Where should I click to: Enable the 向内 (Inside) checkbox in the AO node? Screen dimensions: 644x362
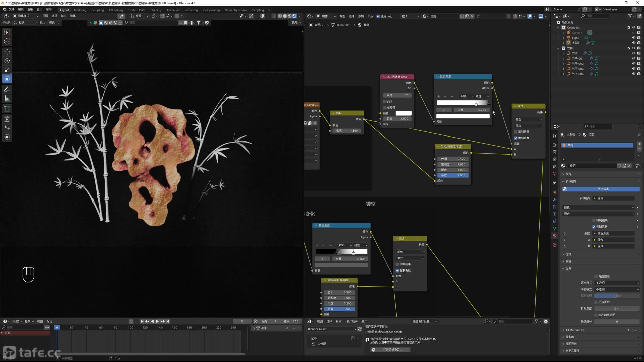[x=385, y=101]
